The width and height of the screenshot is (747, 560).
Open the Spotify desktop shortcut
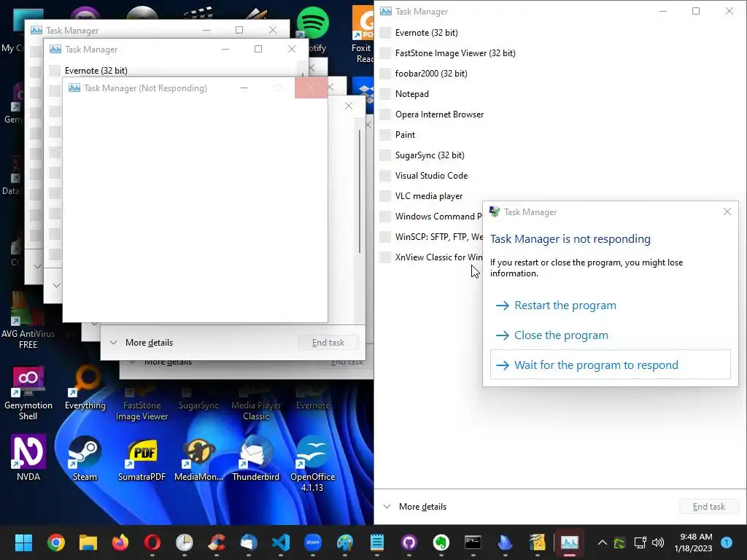(x=313, y=29)
